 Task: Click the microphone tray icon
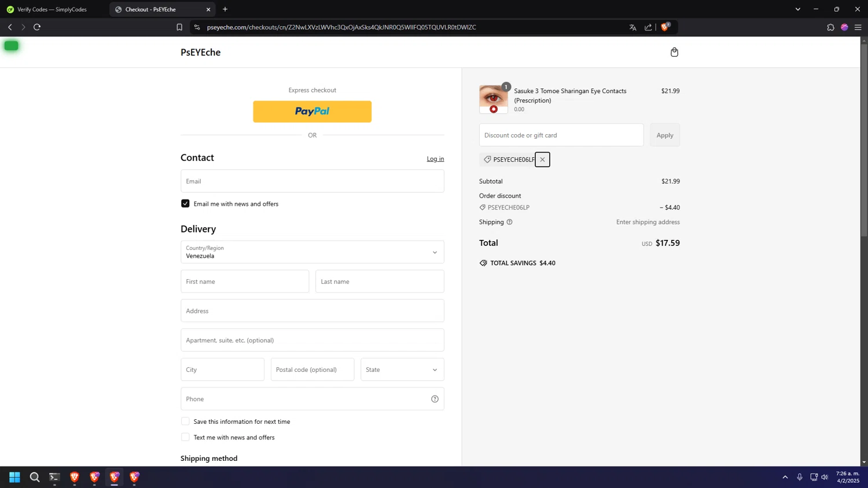coord(800,477)
